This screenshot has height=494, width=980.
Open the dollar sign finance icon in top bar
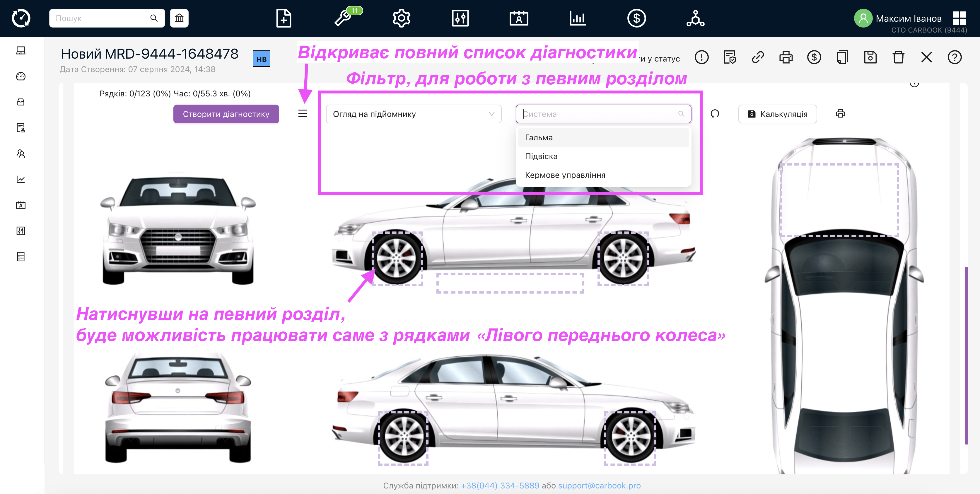tap(636, 18)
